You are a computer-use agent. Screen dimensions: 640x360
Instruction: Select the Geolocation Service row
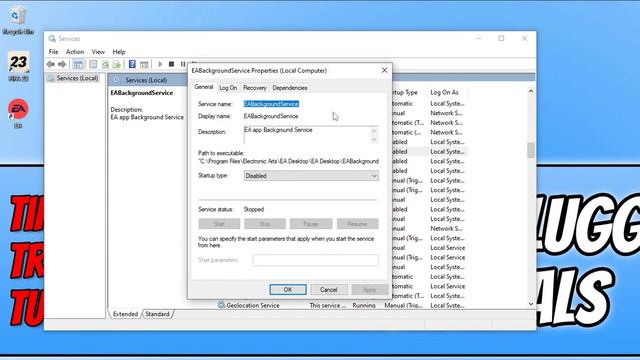point(342,305)
